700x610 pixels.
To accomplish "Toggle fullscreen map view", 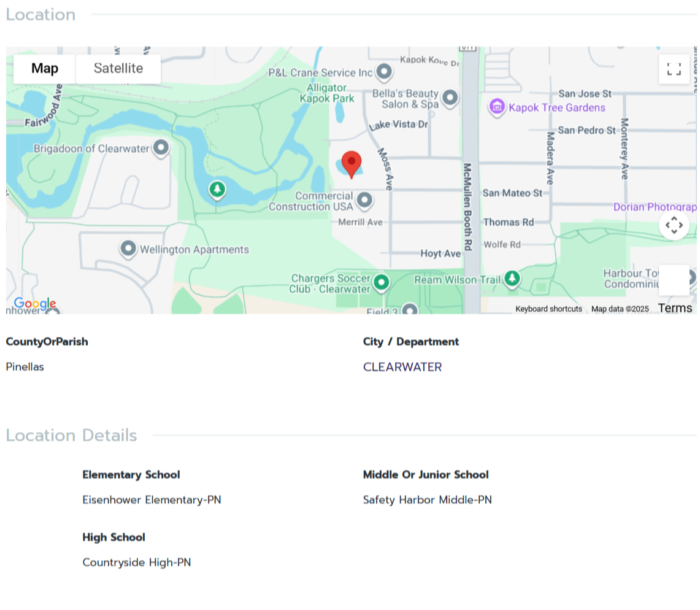I will coord(674,69).
